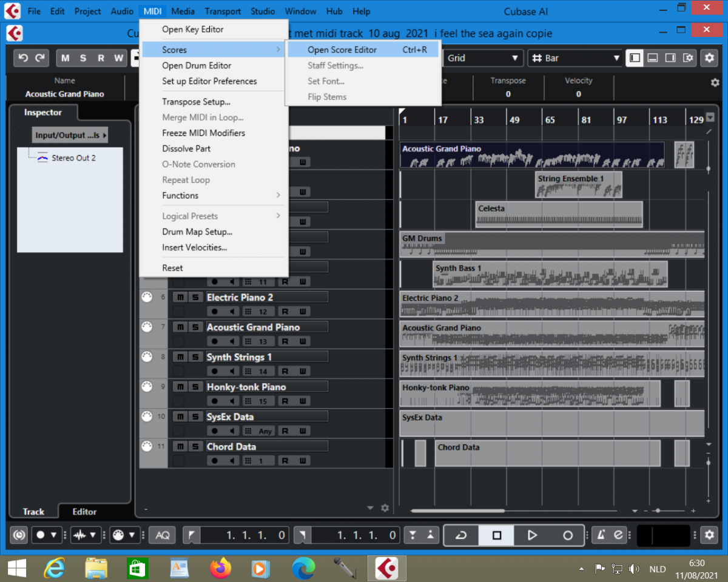Click MIDI icon of Electric Piano 2 track
Viewport: 728px width, 582px height.
pyautogui.click(x=147, y=297)
